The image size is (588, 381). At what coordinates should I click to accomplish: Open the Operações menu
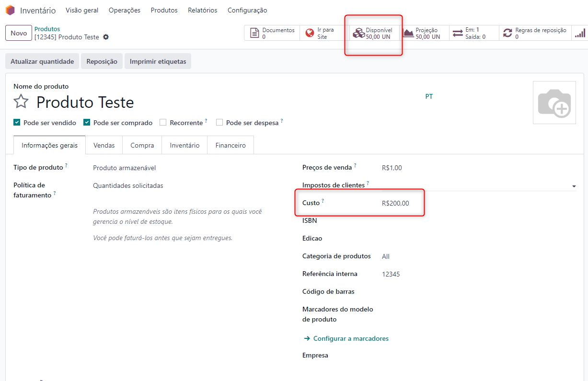pos(125,10)
